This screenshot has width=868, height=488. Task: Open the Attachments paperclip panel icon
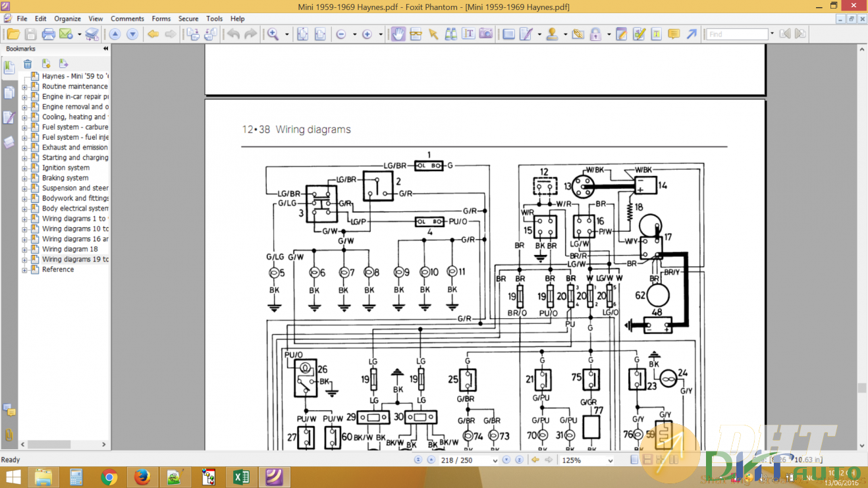(x=9, y=435)
